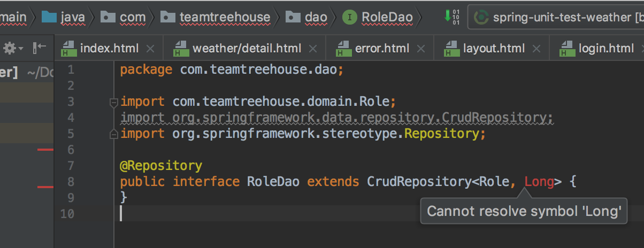Click the CrudRepository type on line 8
This screenshot has height=248, width=644.
[418, 182]
